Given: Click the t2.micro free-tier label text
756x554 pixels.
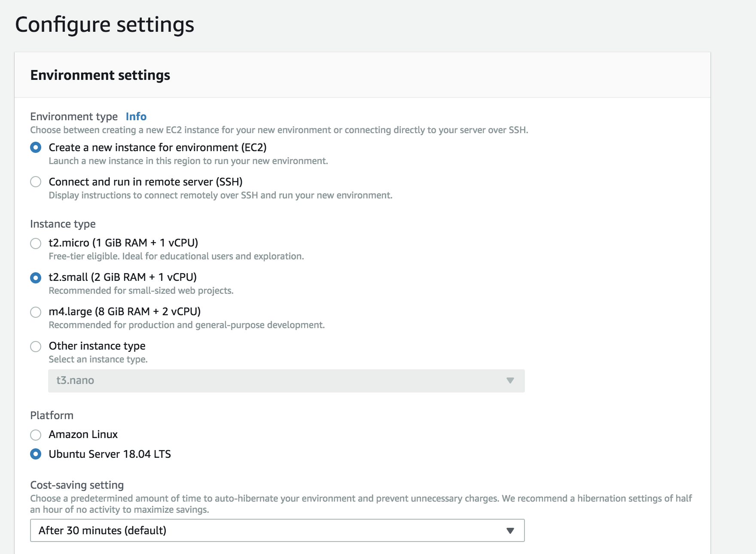Looking at the screenshot, I should [x=176, y=256].
